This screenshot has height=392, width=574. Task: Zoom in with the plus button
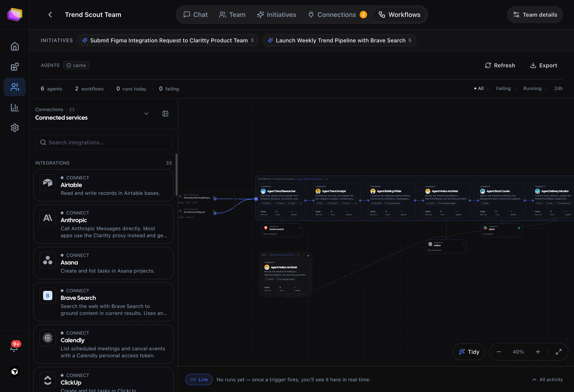click(538, 352)
